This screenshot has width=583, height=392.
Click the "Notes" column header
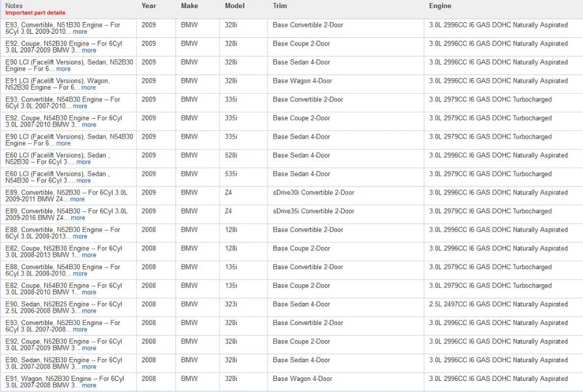point(14,6)
